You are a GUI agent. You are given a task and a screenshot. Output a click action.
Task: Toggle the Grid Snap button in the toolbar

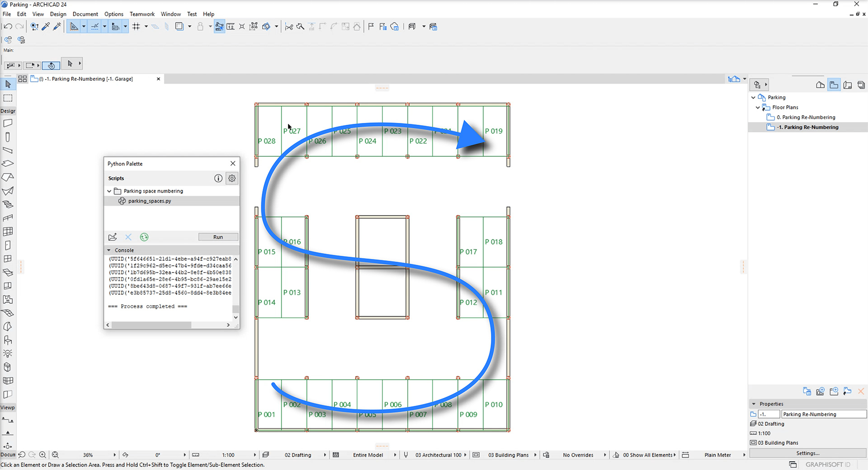click(137, 26)
